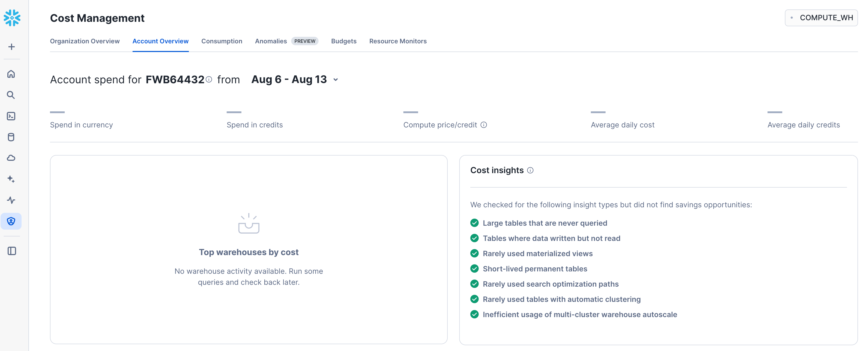Open AI & ML sparkle icon
The height and width of the screenshot is (351, 868).
(x=11, y=179)
